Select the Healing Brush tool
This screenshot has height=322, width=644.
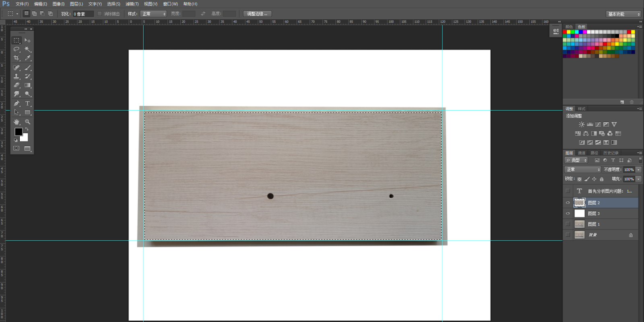click(17, 68)
